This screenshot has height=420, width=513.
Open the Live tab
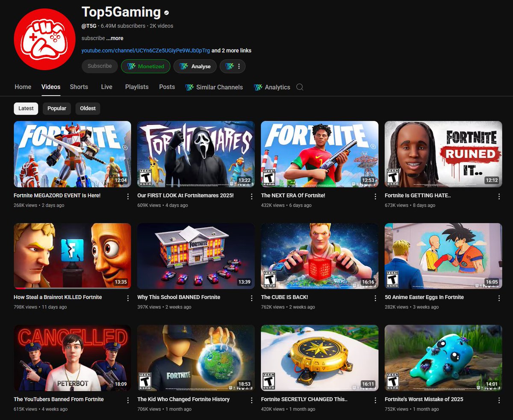pos(107,87)
